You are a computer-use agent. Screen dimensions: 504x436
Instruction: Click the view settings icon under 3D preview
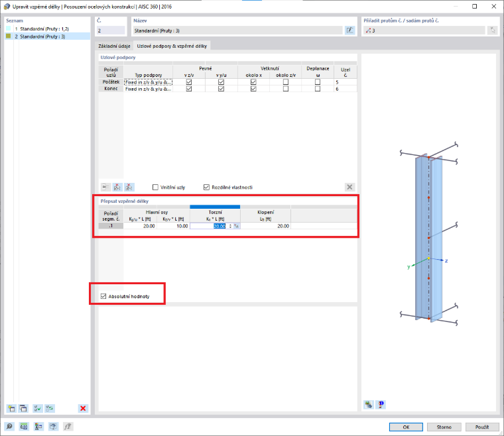click(x=369, y=405)
